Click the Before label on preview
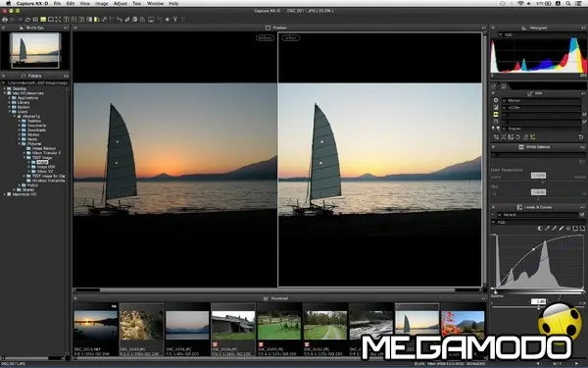 (265, 37)
